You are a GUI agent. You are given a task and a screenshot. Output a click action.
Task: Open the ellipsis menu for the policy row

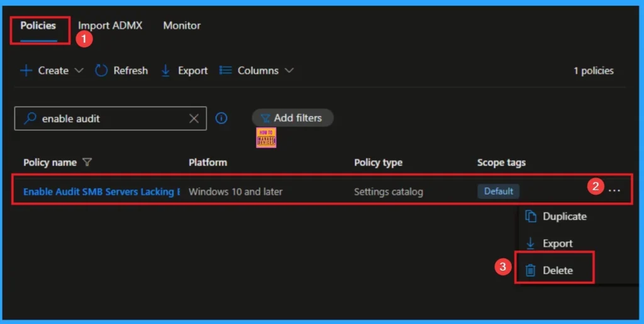[x=614, y=191]
